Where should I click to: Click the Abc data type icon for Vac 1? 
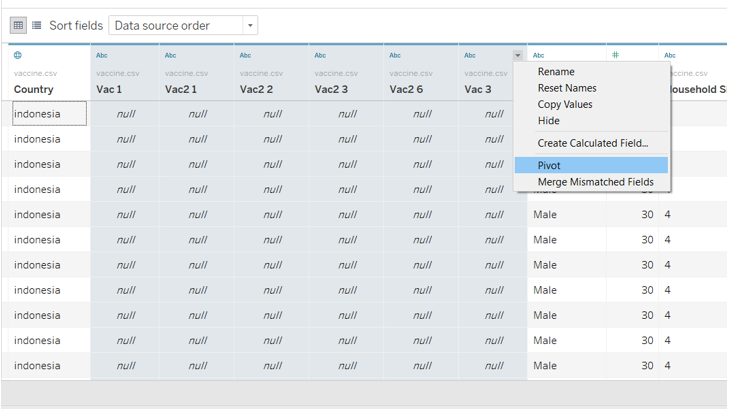click(101, 56)
